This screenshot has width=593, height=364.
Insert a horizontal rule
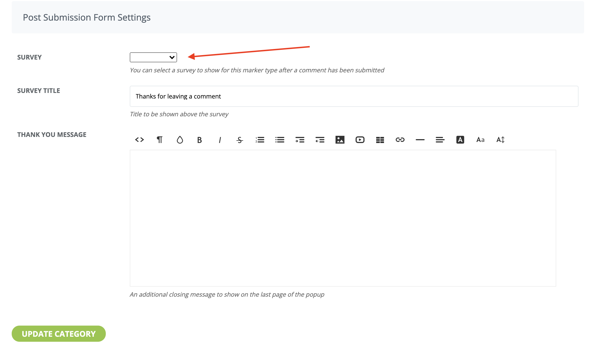[x=420, y=140]
